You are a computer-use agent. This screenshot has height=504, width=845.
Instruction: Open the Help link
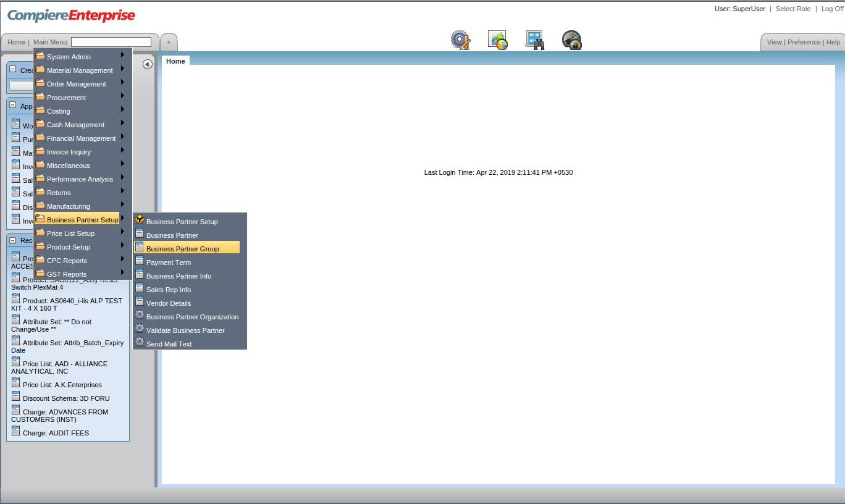[833, 42]
